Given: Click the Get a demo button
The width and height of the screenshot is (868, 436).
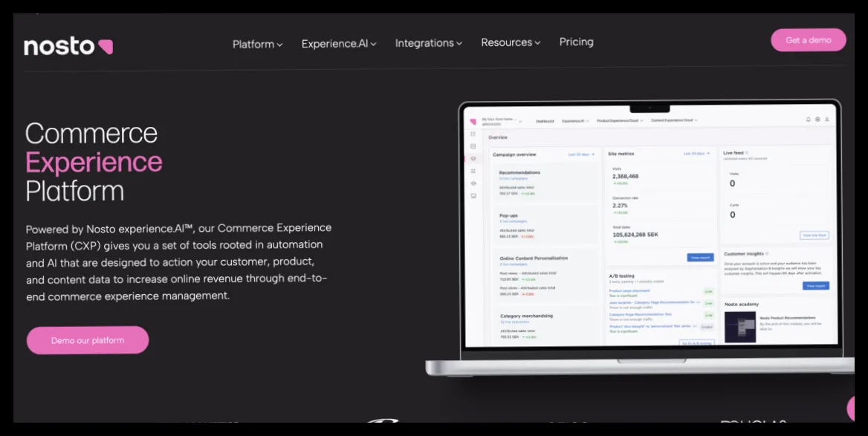Looking at the screenshot, I should click(x=809, y=40).
